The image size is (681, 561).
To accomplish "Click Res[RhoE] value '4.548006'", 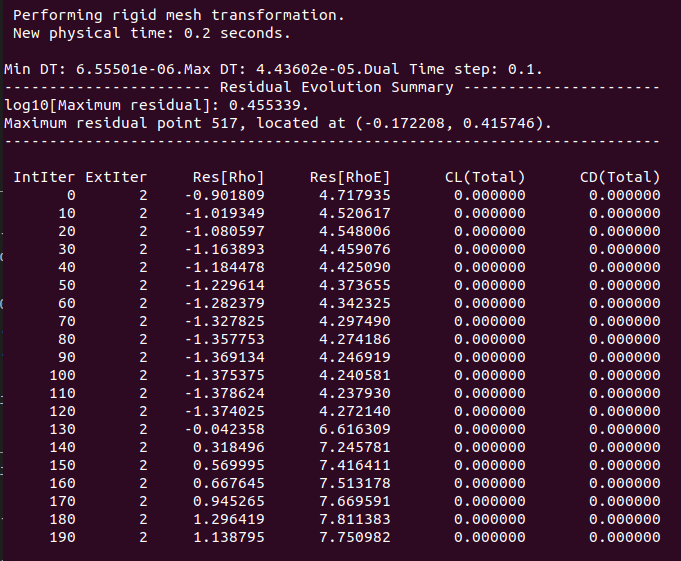I will [355, 231].
